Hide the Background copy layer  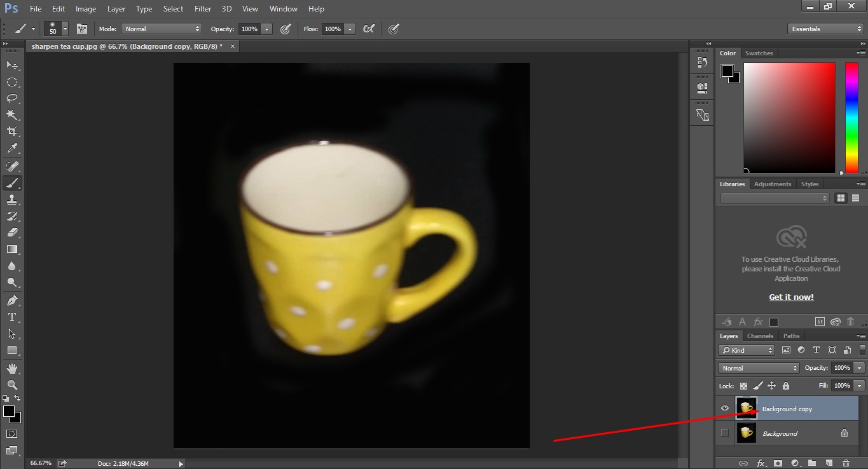[724, 409]
